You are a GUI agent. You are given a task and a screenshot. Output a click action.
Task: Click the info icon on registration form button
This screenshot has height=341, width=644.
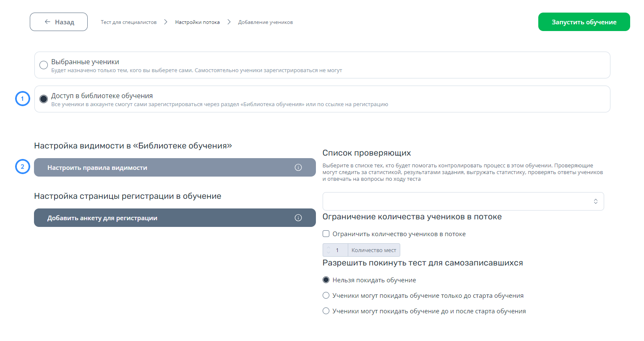point(298,218)
